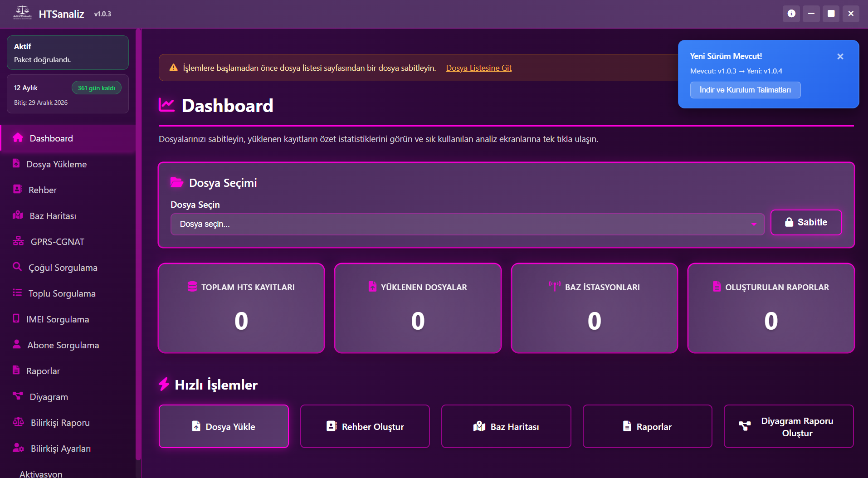Click the info icon in title bar
The image size is (868, 478).
[x=791, y=14]
